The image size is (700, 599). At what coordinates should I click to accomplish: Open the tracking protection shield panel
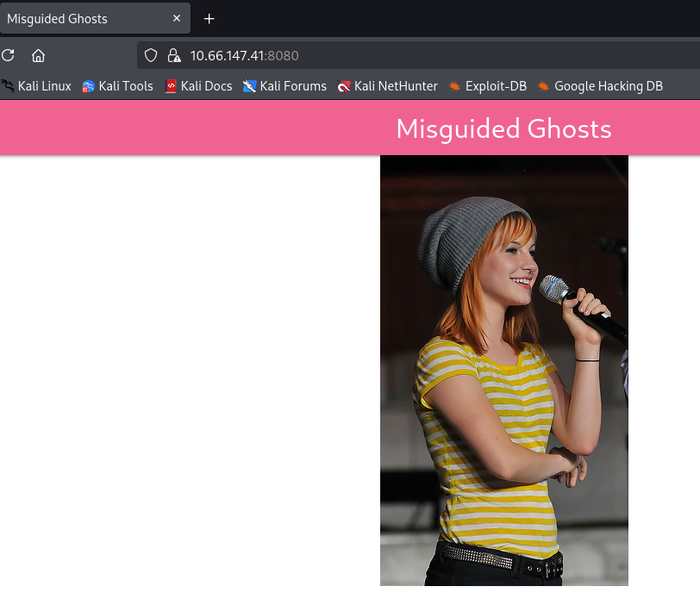coord(151,56)
